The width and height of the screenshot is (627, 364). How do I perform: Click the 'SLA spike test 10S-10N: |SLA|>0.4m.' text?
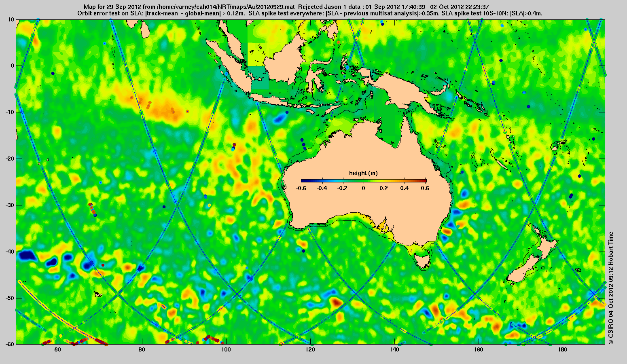(492, 13)
